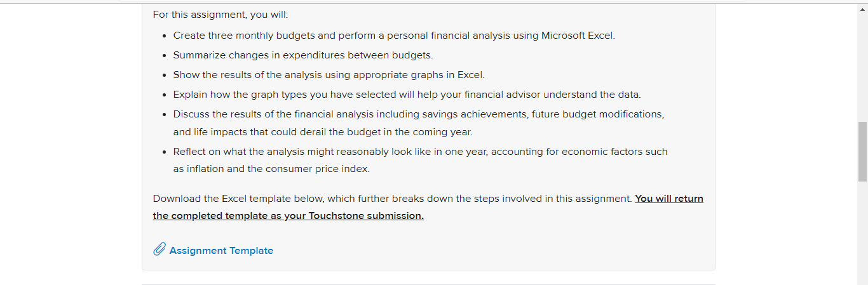Click the paperclip attachment icon
The image size is (868, 285).
(x=159, y=249)
